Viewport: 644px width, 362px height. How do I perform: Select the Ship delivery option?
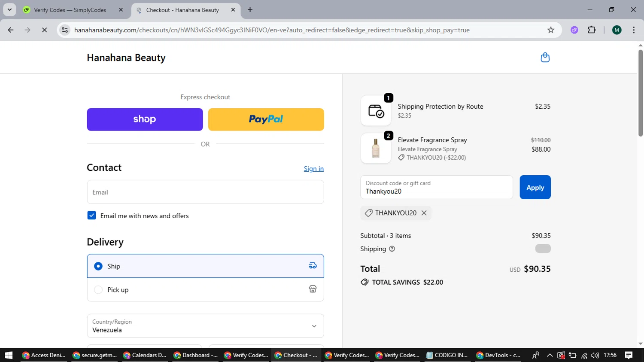205,266
